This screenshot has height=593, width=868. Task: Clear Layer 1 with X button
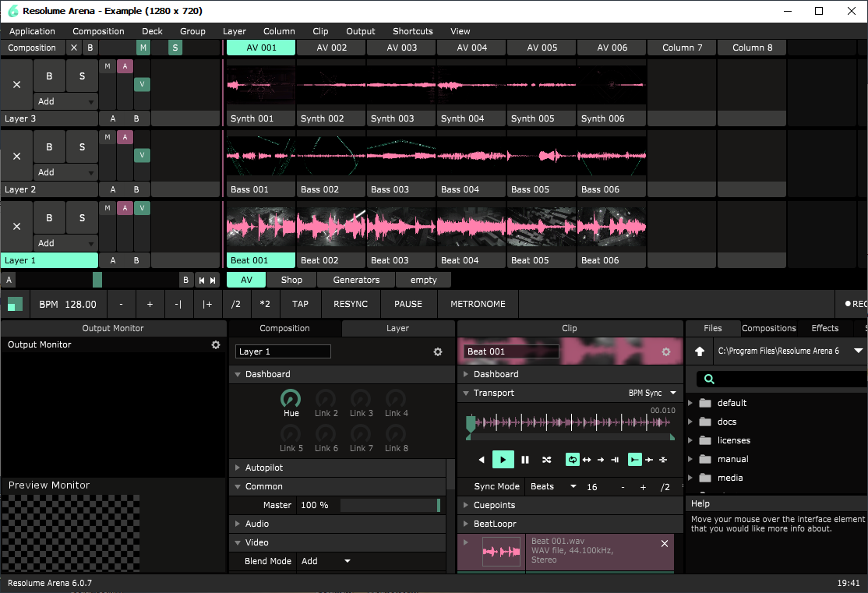pos(16,227)
